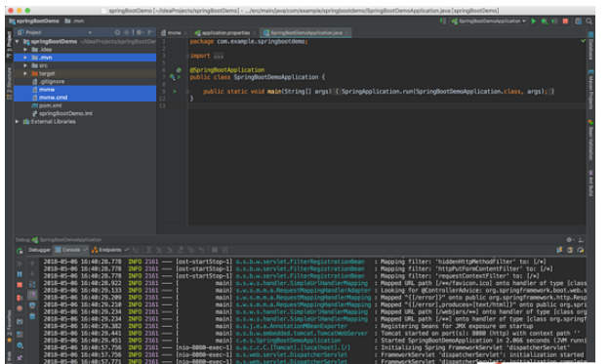Viewport: 609px width, 364px height.
Task: Run with coverage toolbar icon
Action: click(x=554, y=21)
